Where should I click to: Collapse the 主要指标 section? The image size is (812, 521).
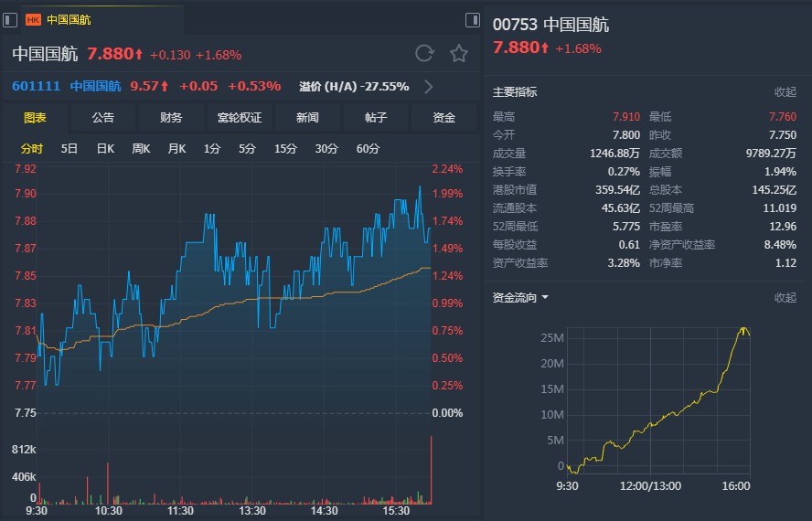pyautogui.click(x=785, y=91)
